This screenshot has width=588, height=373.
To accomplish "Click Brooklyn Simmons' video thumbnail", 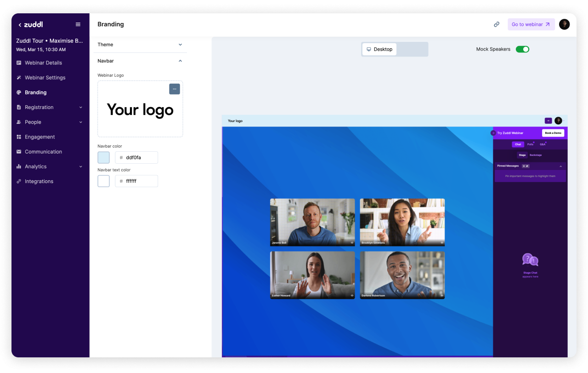I will 402,222.
